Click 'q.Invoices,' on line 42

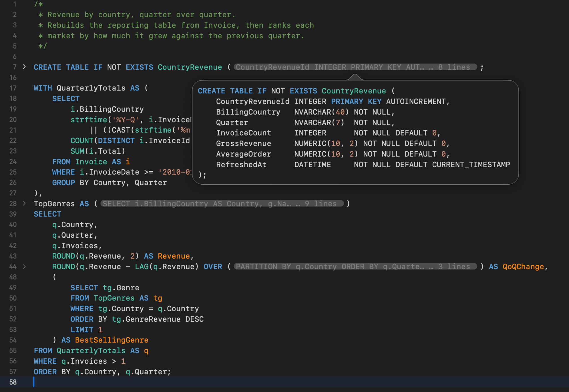(x=77, y=246)
